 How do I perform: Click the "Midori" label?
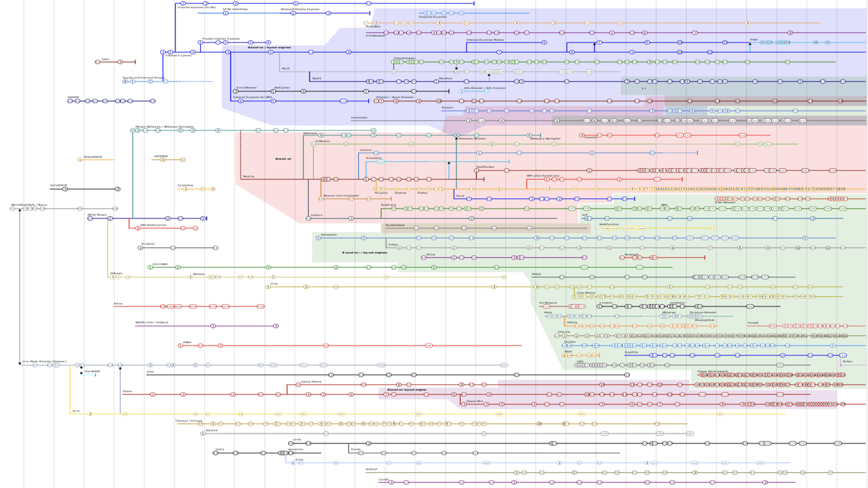(x=536, y=274)
